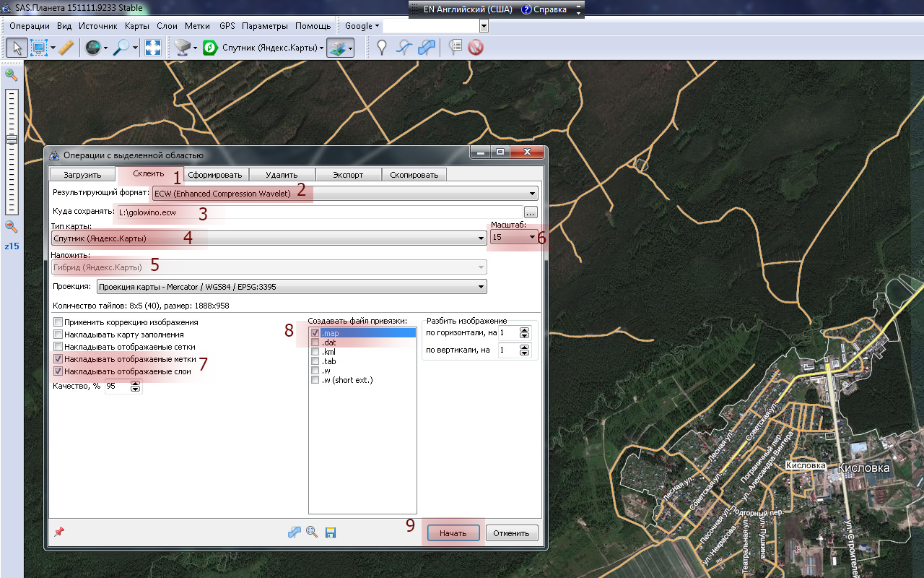Screen dimensions: 924x578
Task: Click the zoom in magnifier on left panel
Action: (x=11, y=75)
